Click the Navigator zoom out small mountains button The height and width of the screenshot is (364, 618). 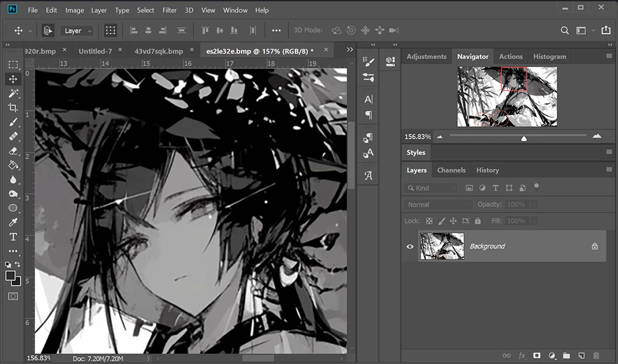pos(440,137)
